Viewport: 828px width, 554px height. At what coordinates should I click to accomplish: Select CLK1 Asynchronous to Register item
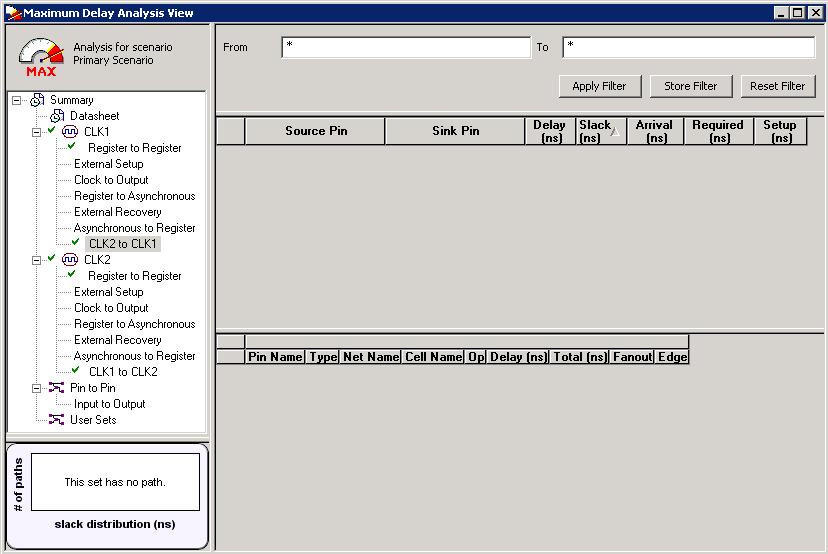tap(135, 228)
